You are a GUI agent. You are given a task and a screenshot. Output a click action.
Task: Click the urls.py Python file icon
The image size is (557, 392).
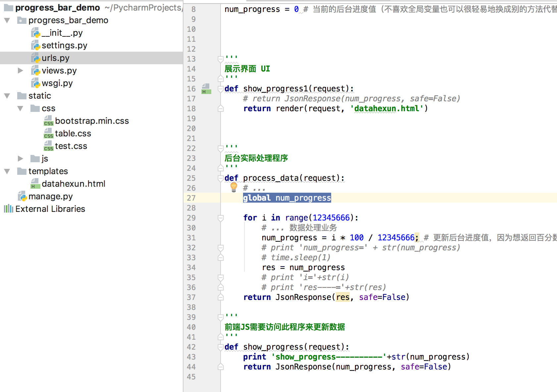coord(35,58)
